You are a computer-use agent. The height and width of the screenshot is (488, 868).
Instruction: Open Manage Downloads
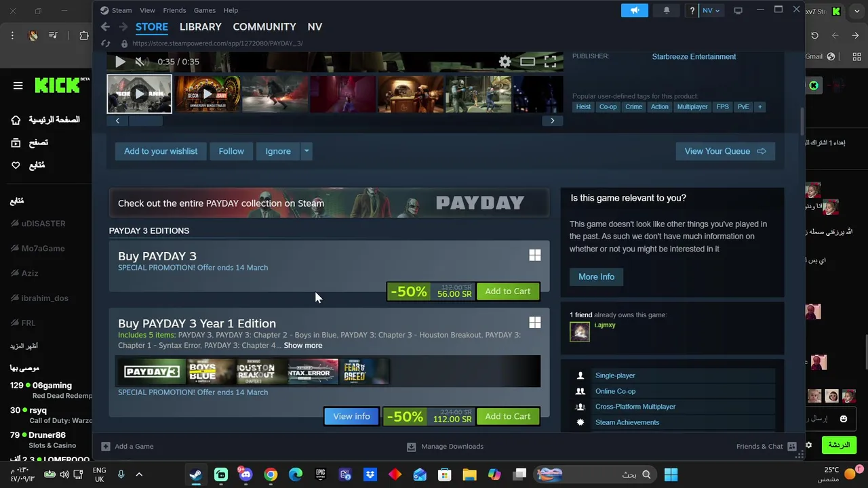445,447
